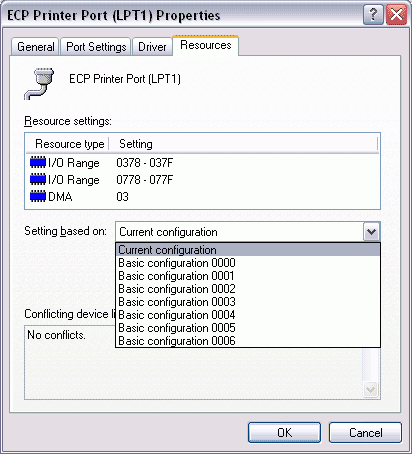Click conflict list scrollbar down arrow
The image size is (412, 454).
(371, 389)
